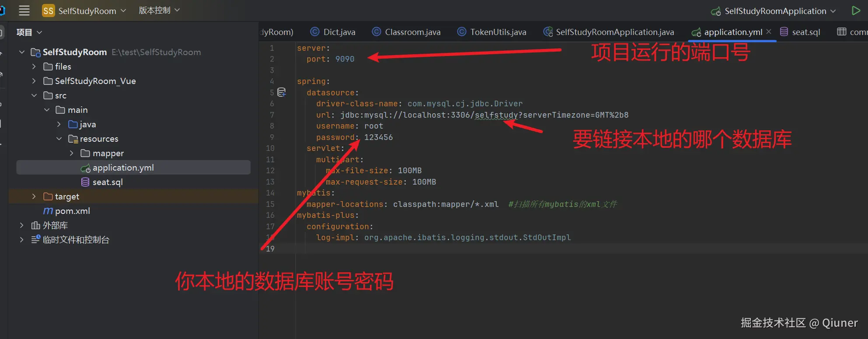Click max-file-size value 100MB
868x339 pixels.
coord(410,171)
